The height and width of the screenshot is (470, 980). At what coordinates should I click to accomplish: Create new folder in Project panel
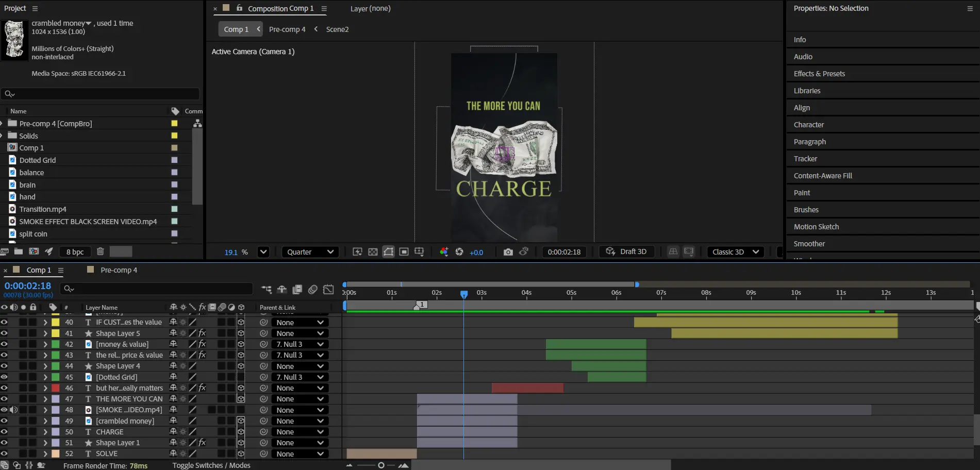coord(19,251)
